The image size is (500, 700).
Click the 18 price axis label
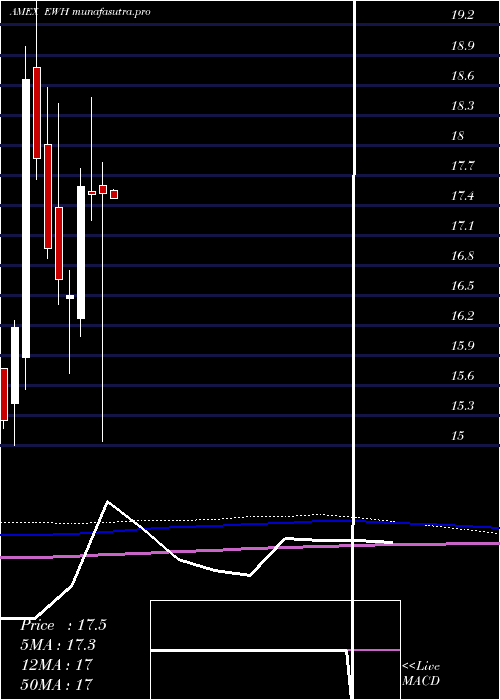[458, 136]
